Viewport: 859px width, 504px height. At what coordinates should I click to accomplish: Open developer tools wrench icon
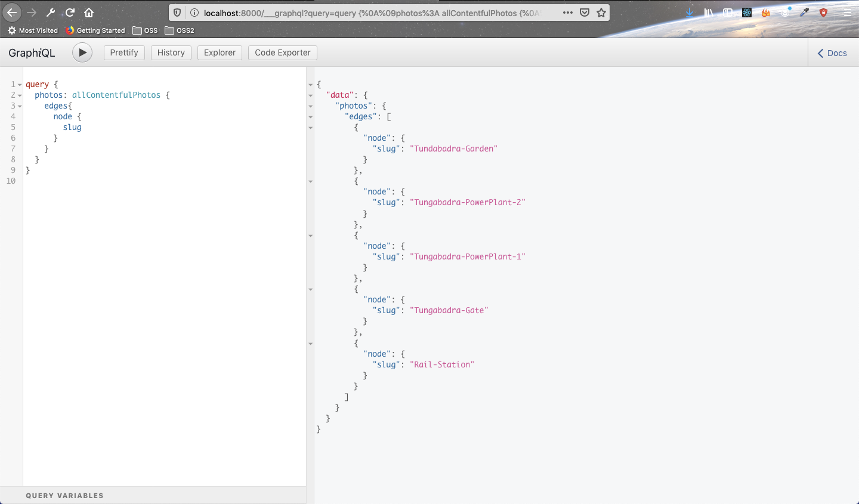pyautogui.click(x=51, y=13)
